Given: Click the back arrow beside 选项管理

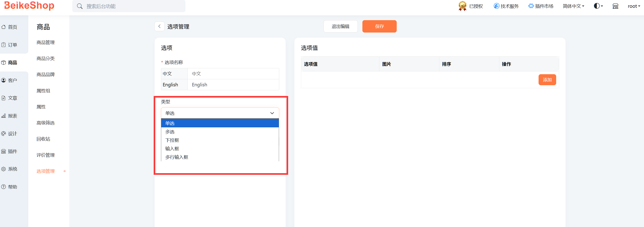Looking at the screenshot, I should tap(159, 26).
